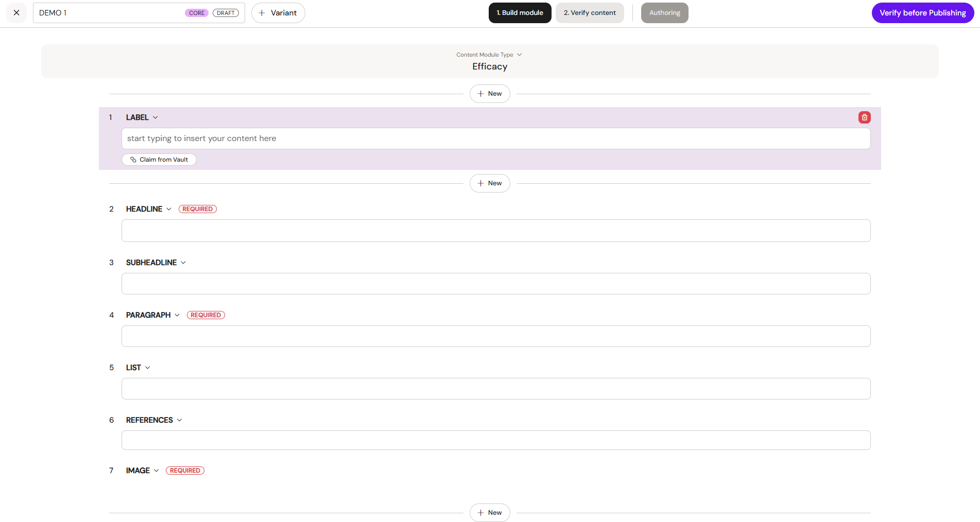Viewport: 980px width, 522px height.
Task: Click into the HEADLINE text field
Action: 496,231
